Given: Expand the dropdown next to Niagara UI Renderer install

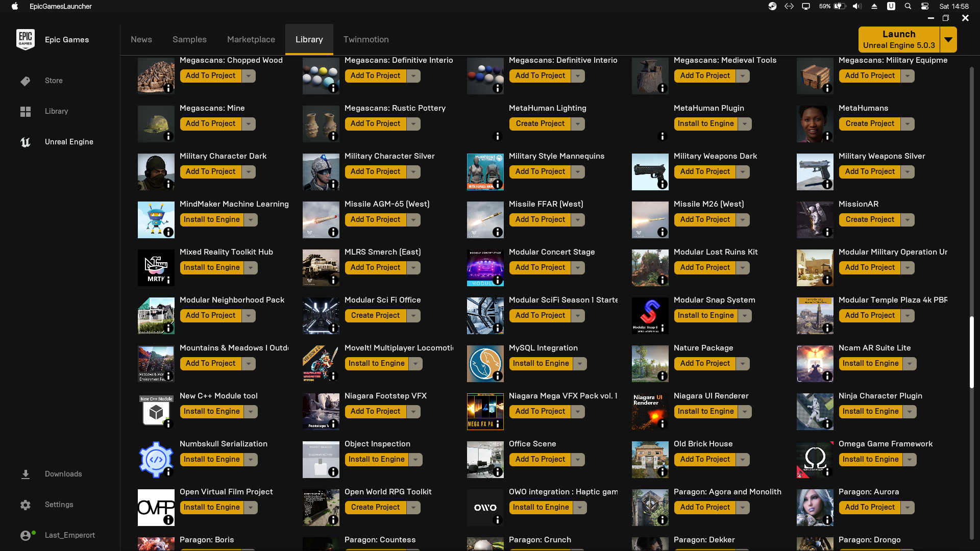Looking at the screenshot, I should (x=745, y=412).
